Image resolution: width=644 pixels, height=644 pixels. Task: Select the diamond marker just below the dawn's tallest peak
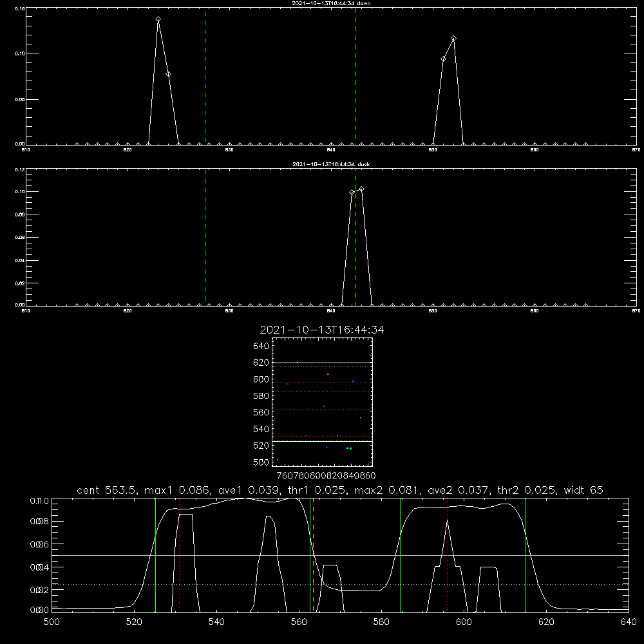point(168,74)
